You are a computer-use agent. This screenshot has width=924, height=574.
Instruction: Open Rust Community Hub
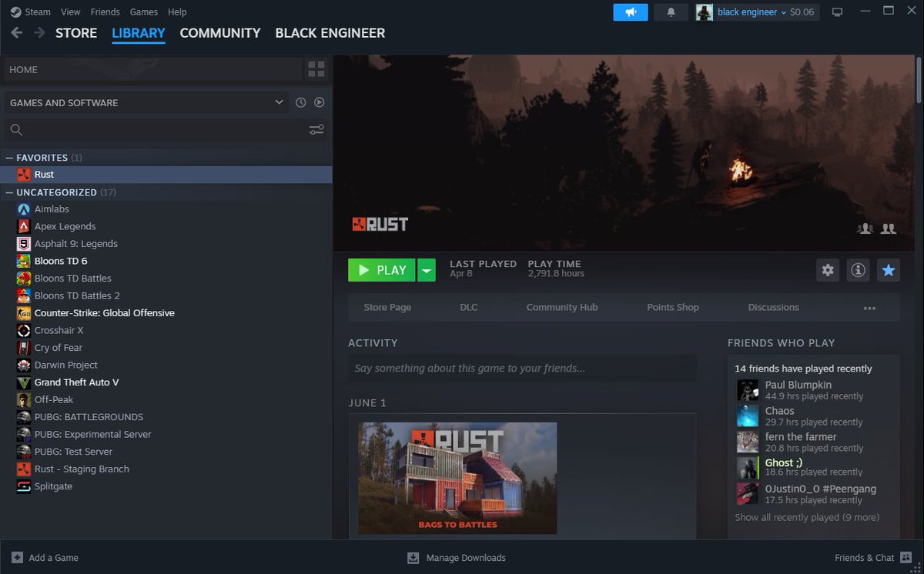(x=562, y=307)
